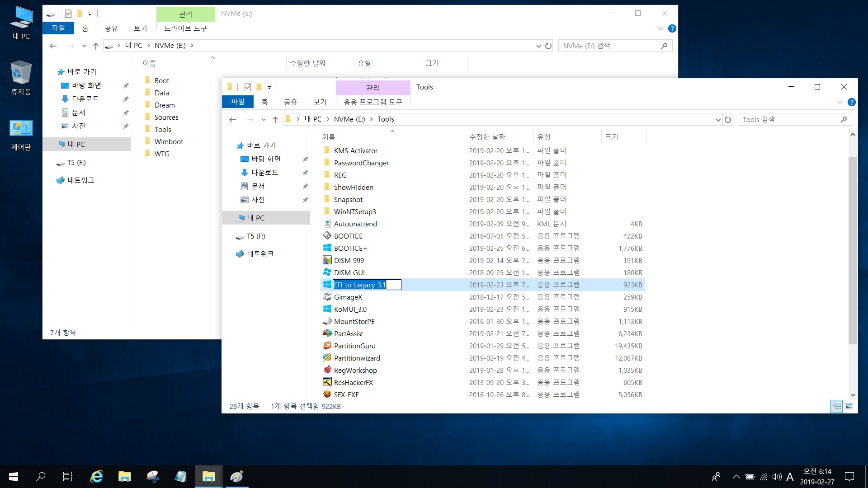Open help in the Tools window
This screenshot has width=868, height=488.
click(851, 102)
